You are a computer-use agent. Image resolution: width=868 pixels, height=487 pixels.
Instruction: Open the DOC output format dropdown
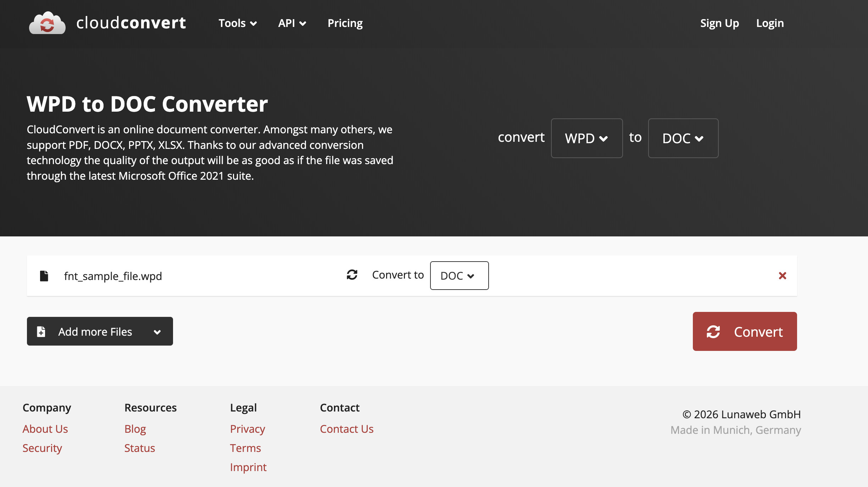tap(683, 138)
